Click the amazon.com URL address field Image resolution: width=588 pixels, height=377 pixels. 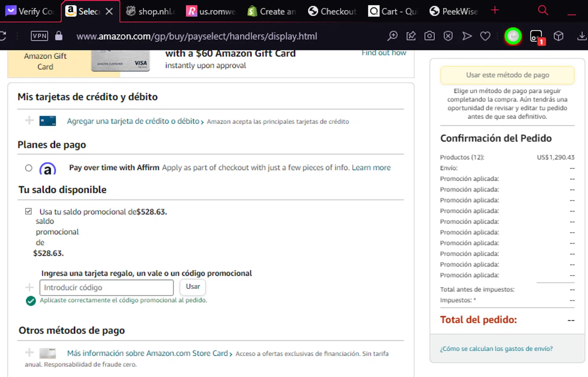click(197, 36)
